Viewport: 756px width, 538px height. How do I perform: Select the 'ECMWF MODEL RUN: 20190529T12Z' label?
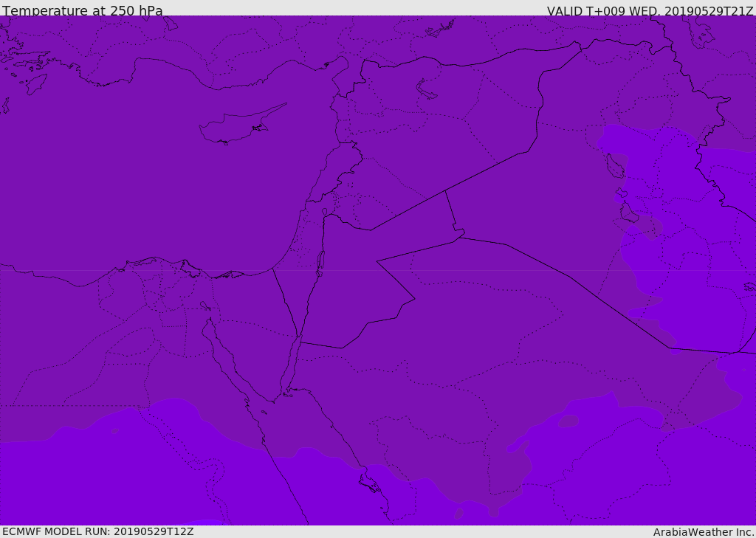tap(98, 531)
